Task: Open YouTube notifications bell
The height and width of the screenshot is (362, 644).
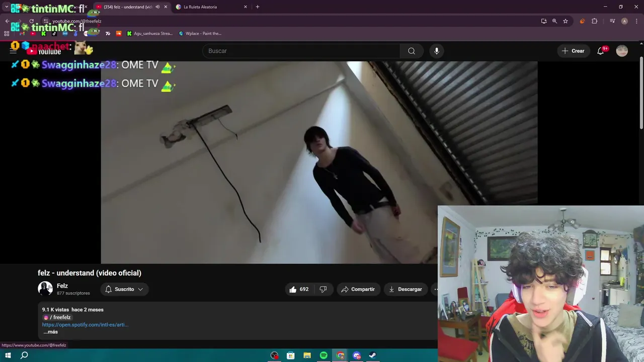Action: (x=600, y=51)
